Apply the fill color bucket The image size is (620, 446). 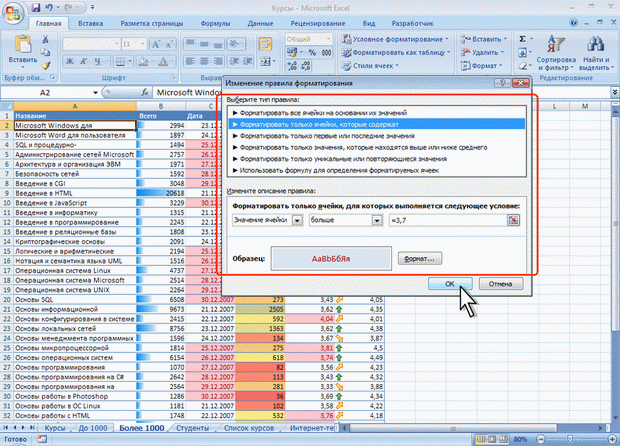(143, 61)
